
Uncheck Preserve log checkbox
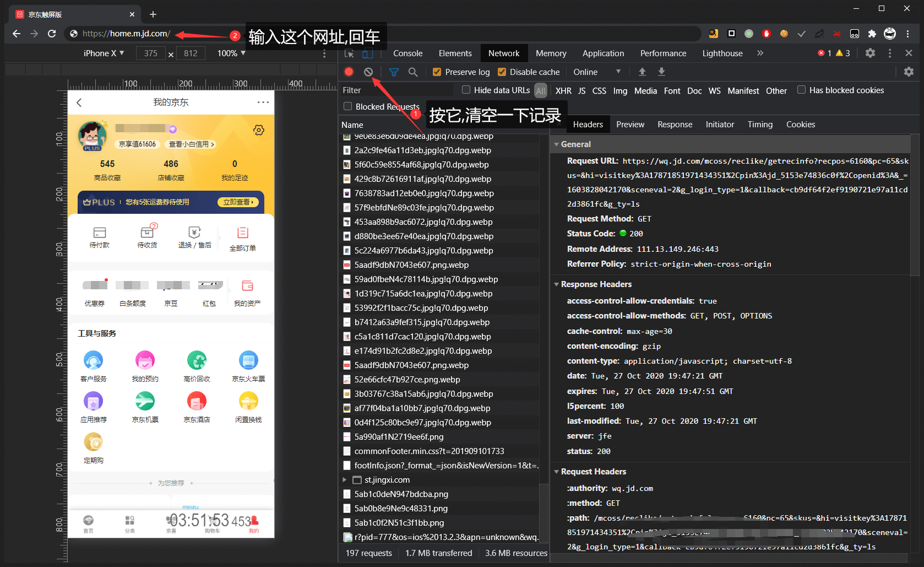click(x=437, y=72)
